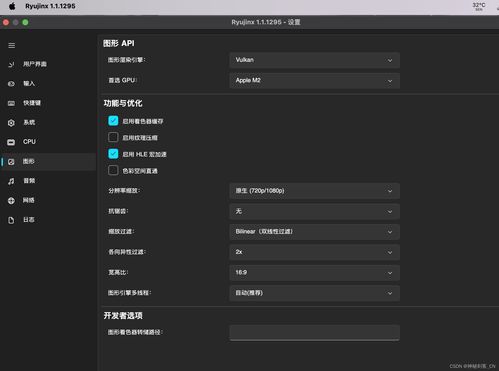Image resolution: width=499 pixels, height=371 pixels.
Task: Open 系统 settings via the gear icon
Action: pyautogui.click(x=11, y=123)
